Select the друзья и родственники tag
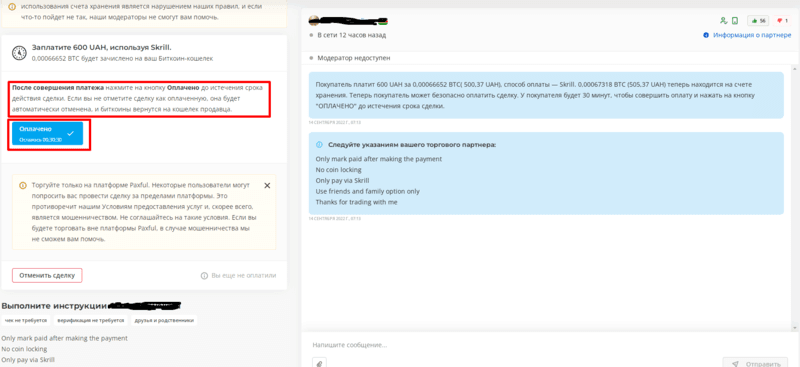Image resolution: width=800 pixels, height=367 pixels. (x=163, y=320)
